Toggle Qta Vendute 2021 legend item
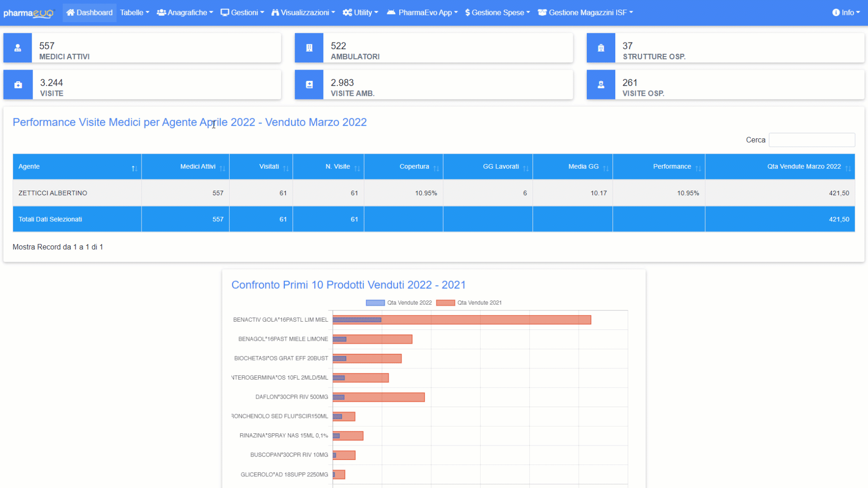 469,303
